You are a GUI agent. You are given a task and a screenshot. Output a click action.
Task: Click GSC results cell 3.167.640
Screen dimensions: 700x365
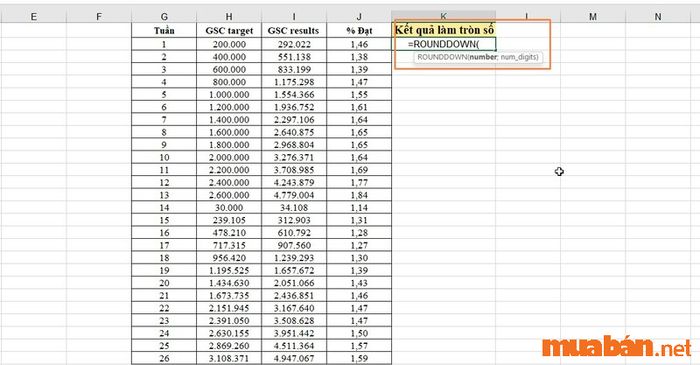pyautogui.click(x=294, y=308)
